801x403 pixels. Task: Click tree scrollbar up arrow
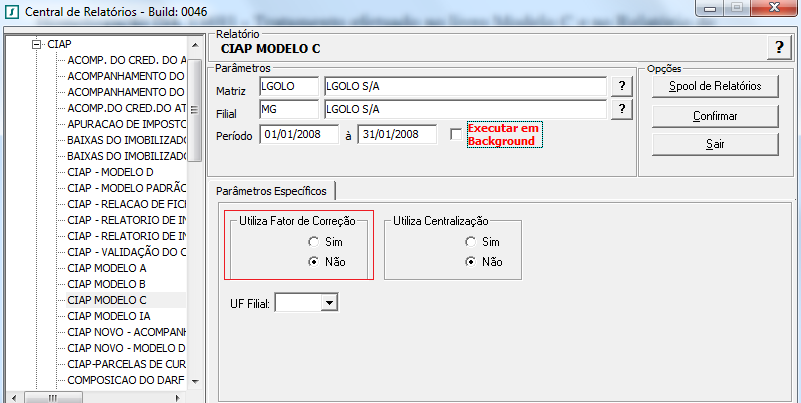pos(195,45)
